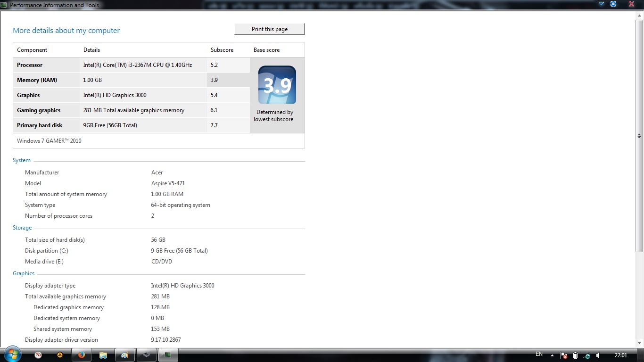The image size is (644, 362).
Task: Click the 3.9 base score badge
Action: pos(277,85)
